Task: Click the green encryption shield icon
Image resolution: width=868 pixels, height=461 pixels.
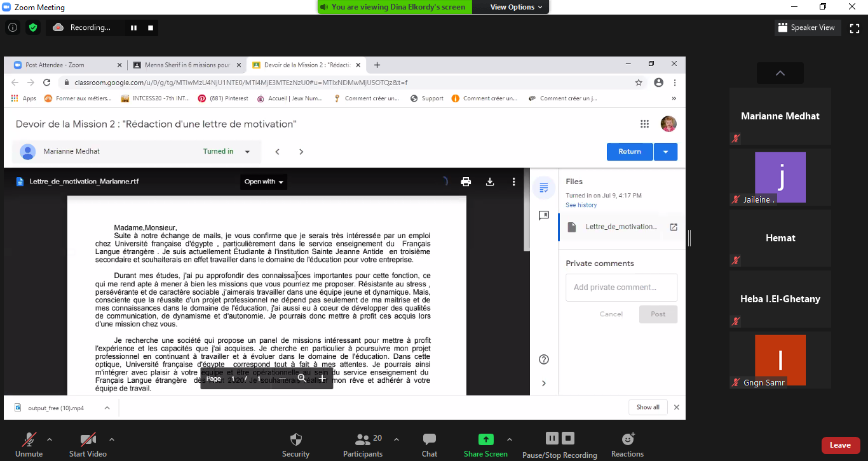Action: click(33, 27)
